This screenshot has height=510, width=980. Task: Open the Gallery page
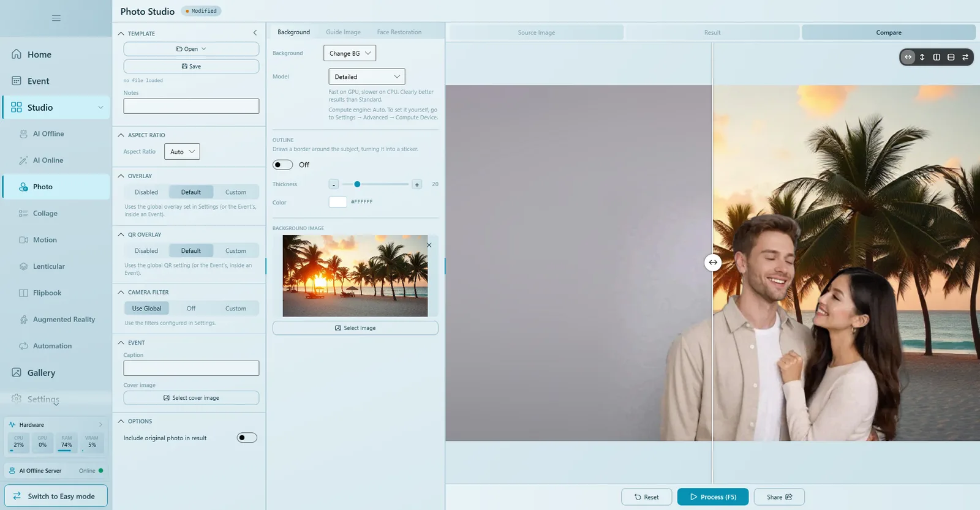coord(56,373)
